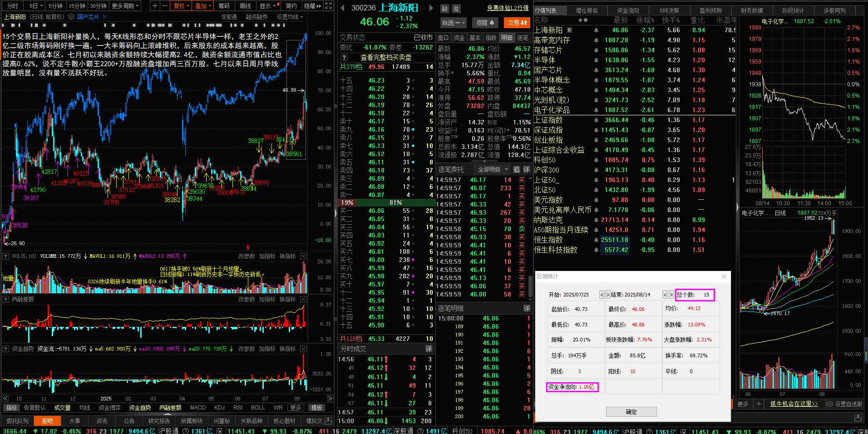Screen dimensions: 868x434
Task: Open chart settings gear next to 上海新阳
Action: click(x=71, y=17)
